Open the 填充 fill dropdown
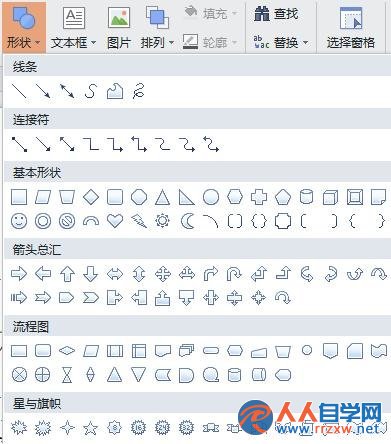The width and height of the screenshot is (391, 444). click(x=211, y=13)
